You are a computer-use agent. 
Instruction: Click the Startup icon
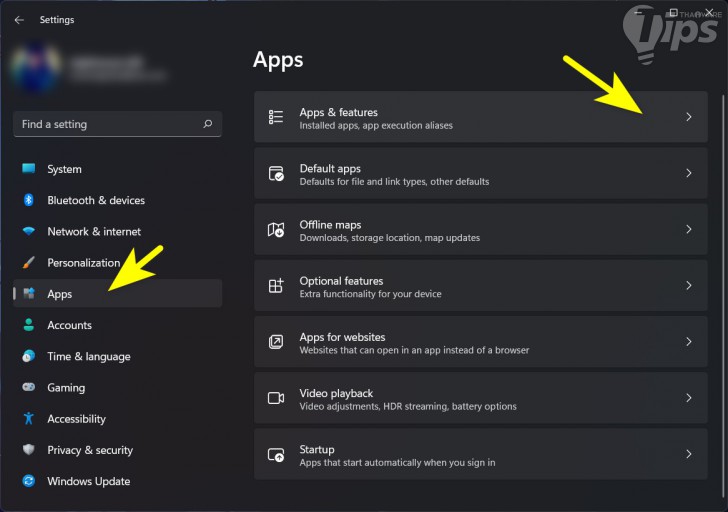coord(276,454)
